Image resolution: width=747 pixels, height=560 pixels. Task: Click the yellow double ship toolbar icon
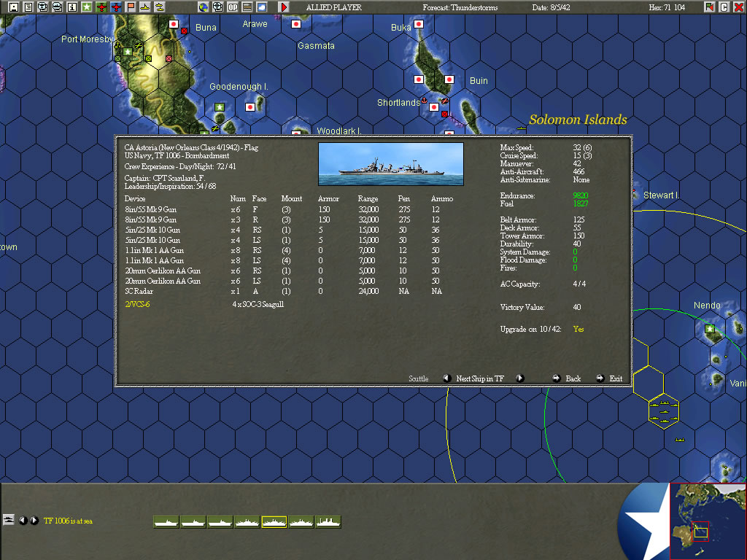pyautogui.click(x=160, y=7)
